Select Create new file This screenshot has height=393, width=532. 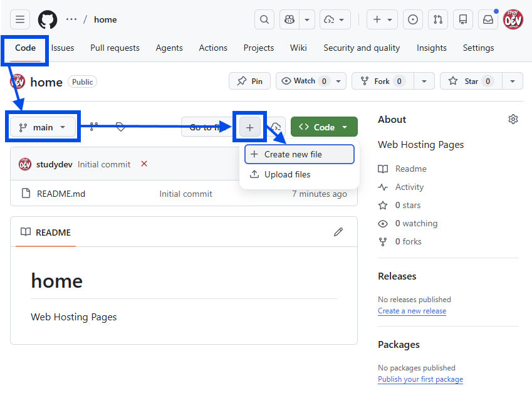300,154
